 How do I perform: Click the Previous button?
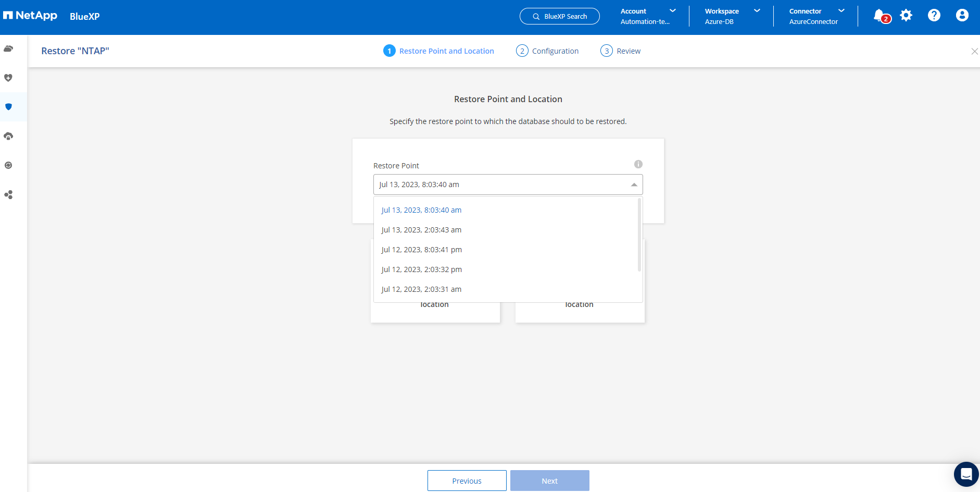pos(467,481)
